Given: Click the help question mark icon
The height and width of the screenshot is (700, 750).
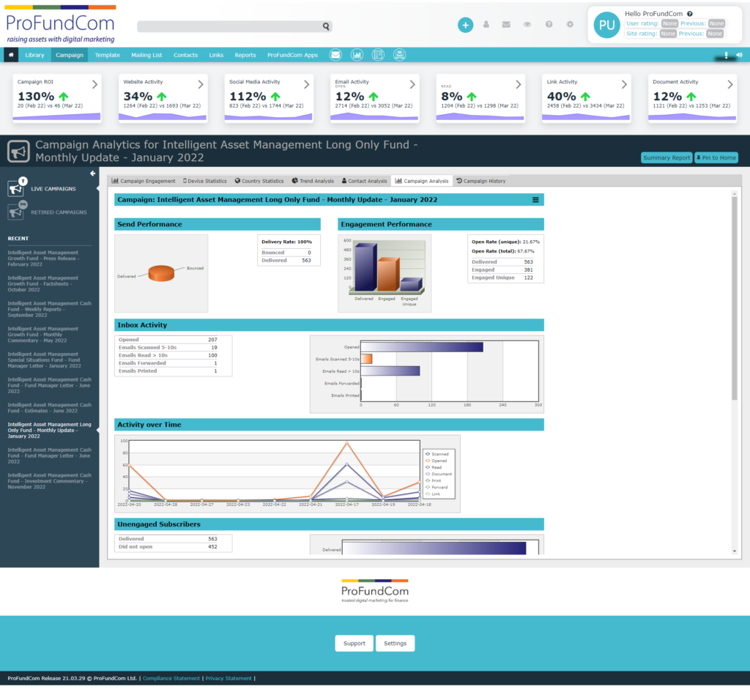Looking at the screenshot, I should click(x=549, y=25).
